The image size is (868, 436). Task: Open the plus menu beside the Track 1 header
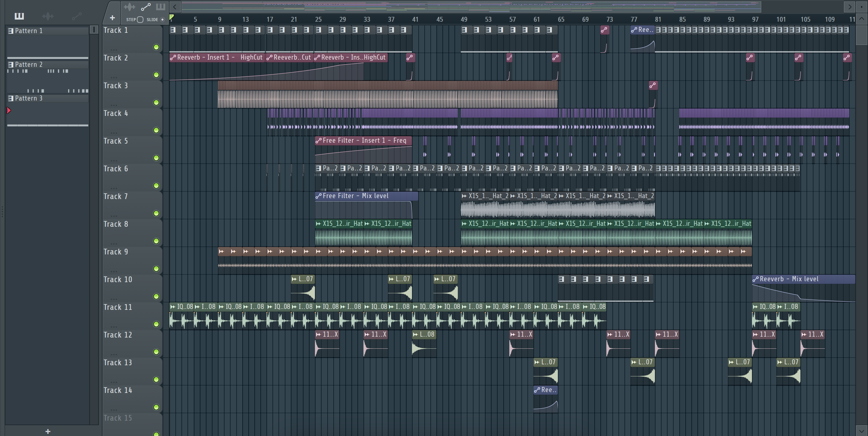[x=112, y=17]
